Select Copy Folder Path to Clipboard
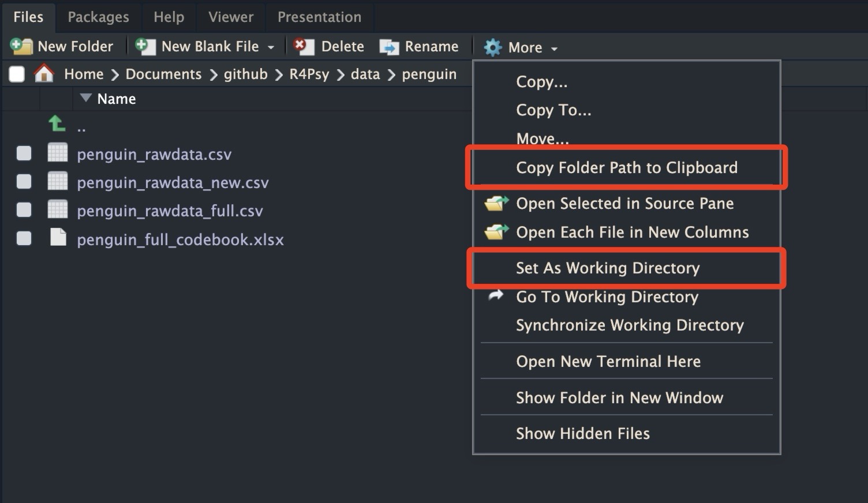Screen dimensions: 868x503 626,168
